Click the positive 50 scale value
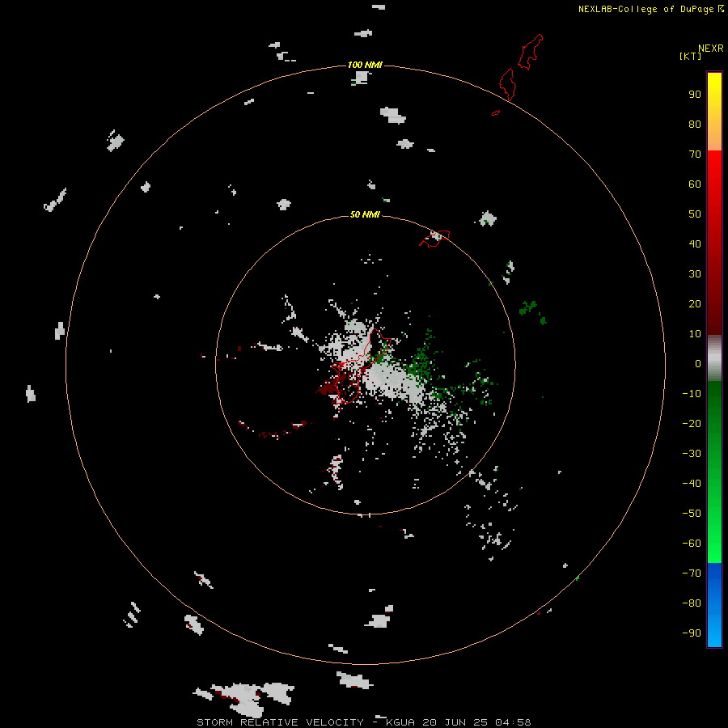The width and height of the screenshot is (728, 728). pos(695,214)
